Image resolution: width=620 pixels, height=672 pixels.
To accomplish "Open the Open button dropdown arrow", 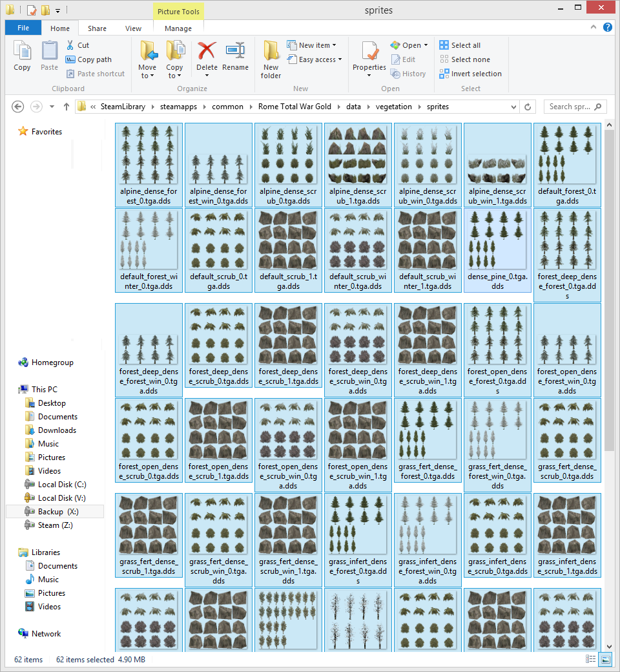I will click(426, 45).
